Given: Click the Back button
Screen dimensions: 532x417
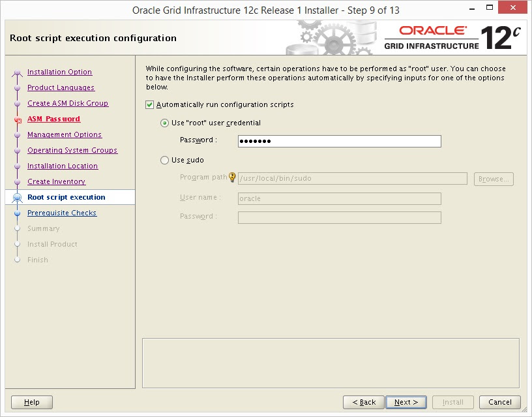Looking at the screenshot, I should pos(364,403).
